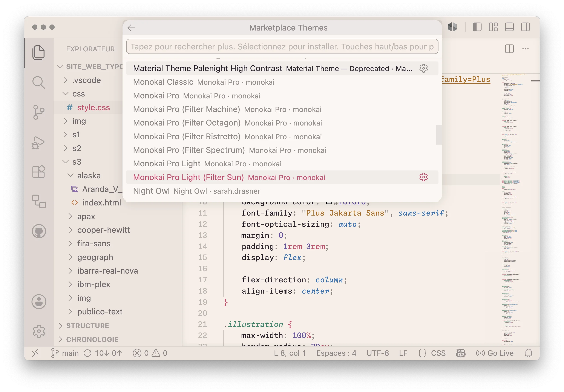Click the theme search input field
This screenshot has height=392, width=564.
(282, 46)
